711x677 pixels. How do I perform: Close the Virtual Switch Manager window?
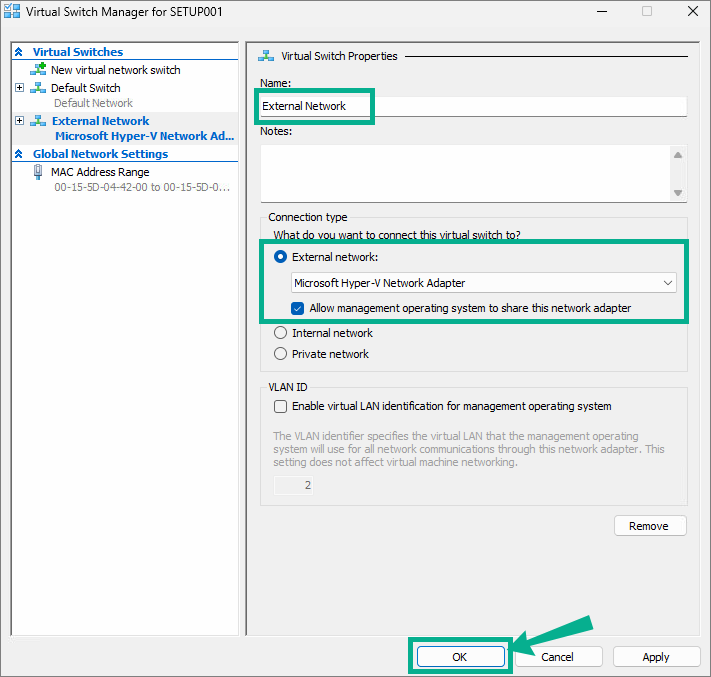(x=693, y=11)
